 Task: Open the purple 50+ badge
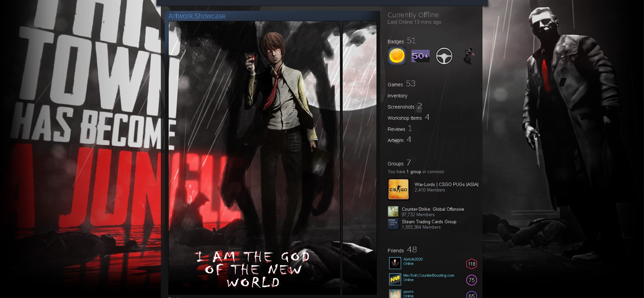(x=420, y=56)
